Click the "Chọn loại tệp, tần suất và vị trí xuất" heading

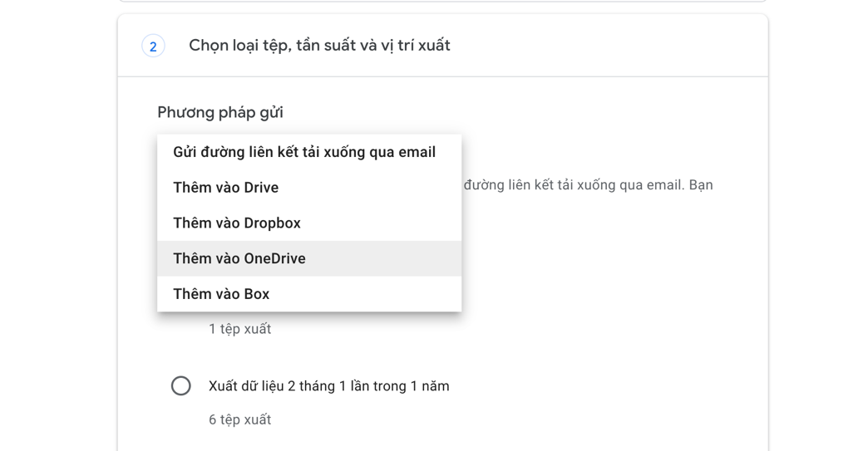point(319,46)
